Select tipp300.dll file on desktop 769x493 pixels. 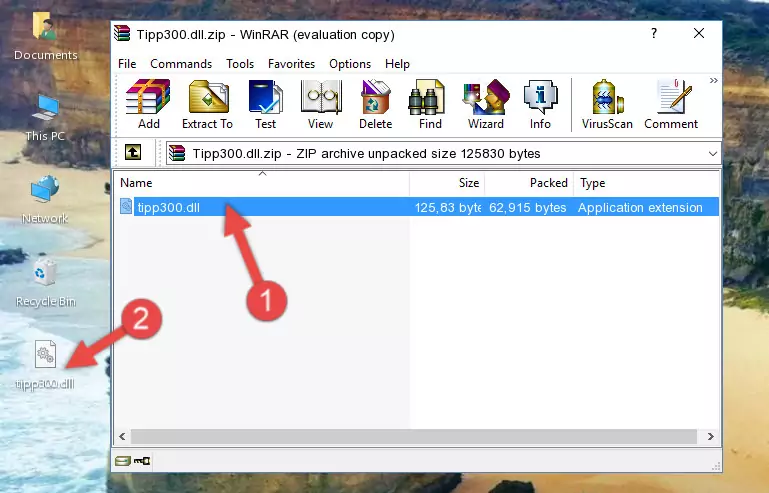45,365
